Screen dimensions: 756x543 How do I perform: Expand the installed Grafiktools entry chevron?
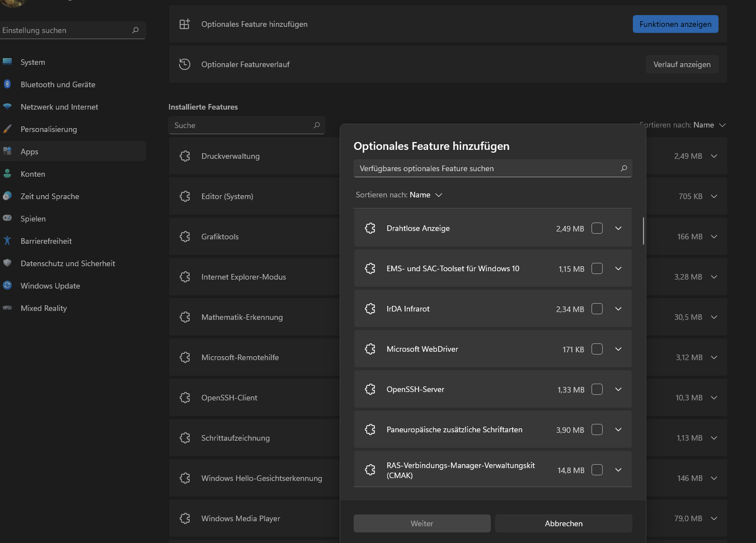(714, 237)
